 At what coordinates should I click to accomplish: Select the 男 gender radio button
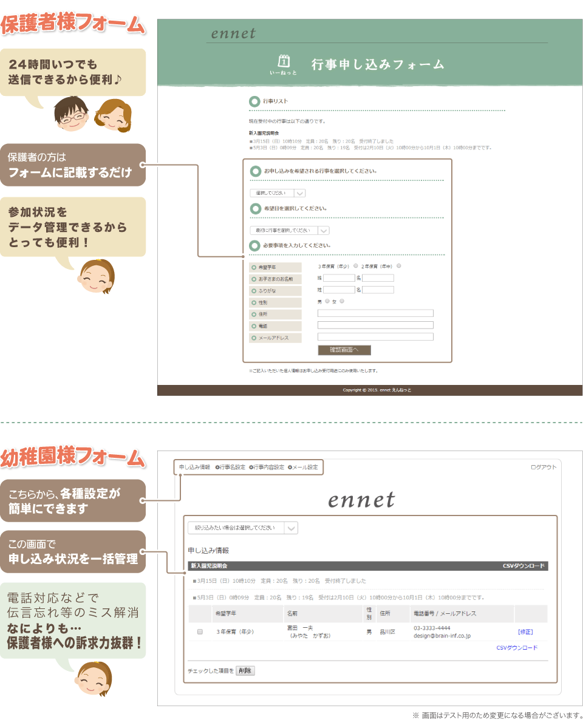click(x=327, y=301)
